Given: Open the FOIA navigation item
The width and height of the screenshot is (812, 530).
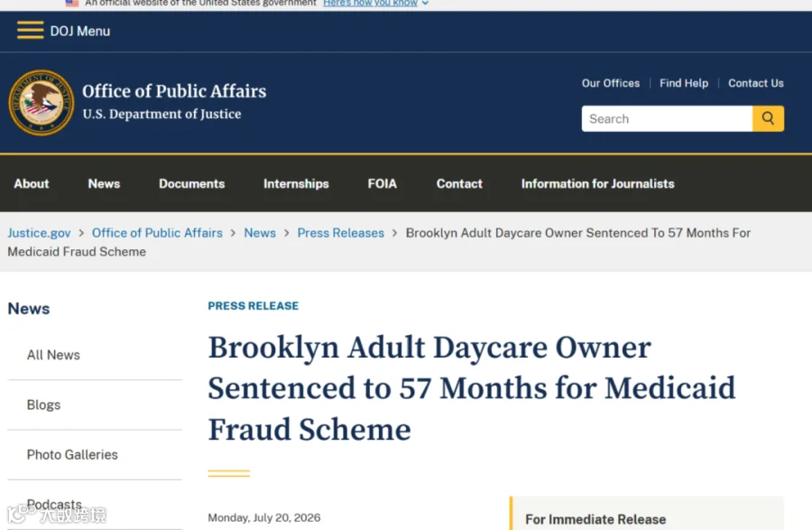Looking at the screenshot, I should 383,183.
